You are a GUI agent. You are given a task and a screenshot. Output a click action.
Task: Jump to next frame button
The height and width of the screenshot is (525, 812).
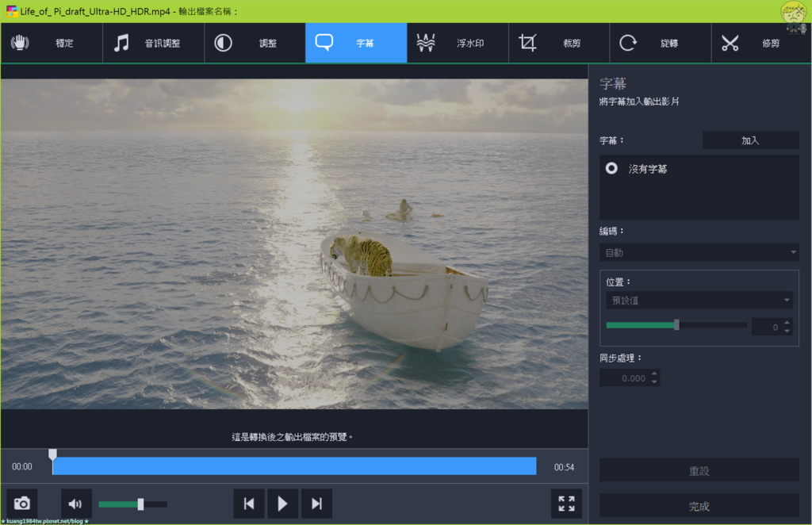click(x=316, y=504)
